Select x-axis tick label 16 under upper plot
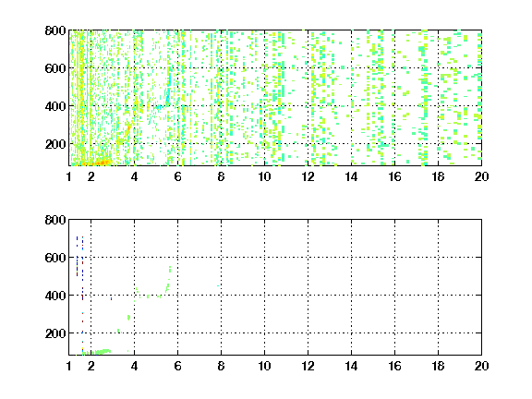Screen dimensions: 532x399 click(x=394, y=176)
